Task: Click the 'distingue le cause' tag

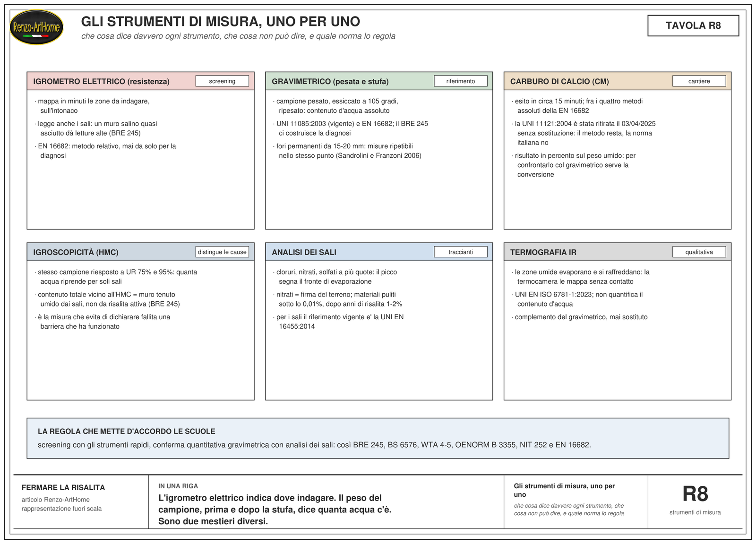Action: point(222,252)
